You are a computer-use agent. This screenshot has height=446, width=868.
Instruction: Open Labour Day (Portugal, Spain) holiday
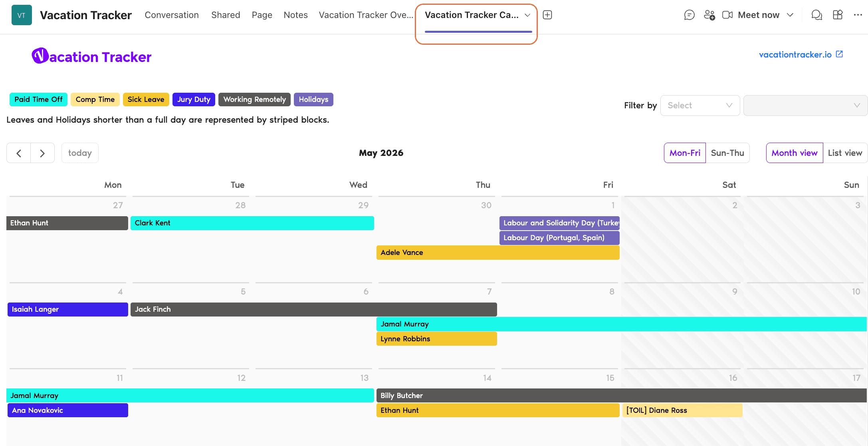click(559, 238)
